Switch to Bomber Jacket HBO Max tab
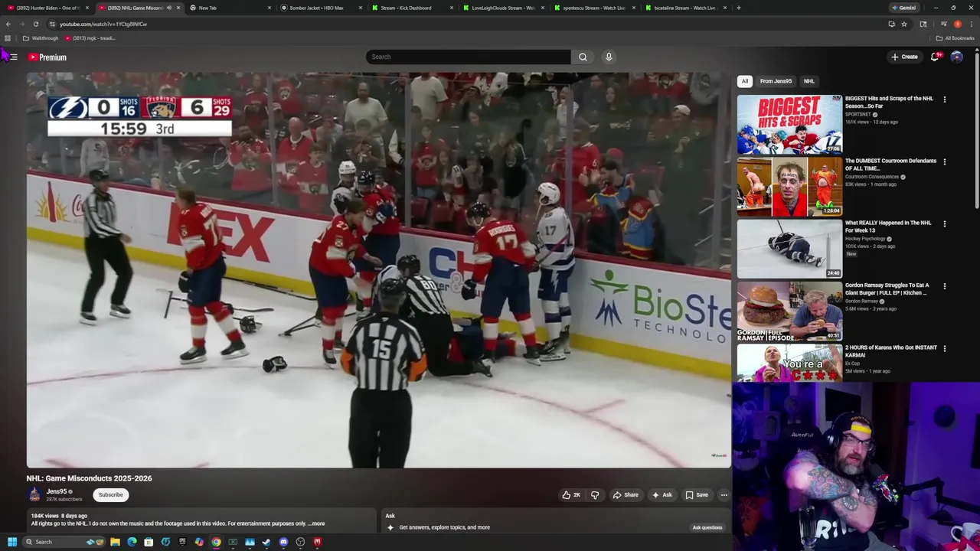 click(x=320, y=8)
